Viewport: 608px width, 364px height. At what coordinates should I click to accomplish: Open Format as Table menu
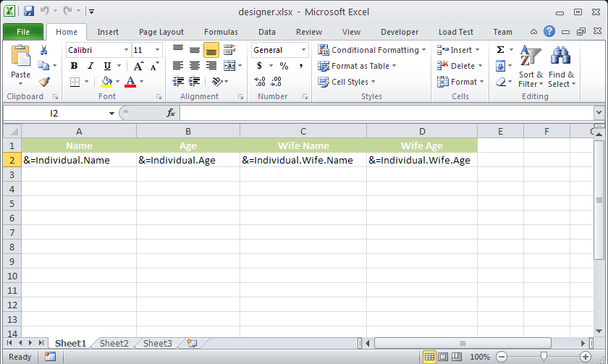tap(357, 66)
